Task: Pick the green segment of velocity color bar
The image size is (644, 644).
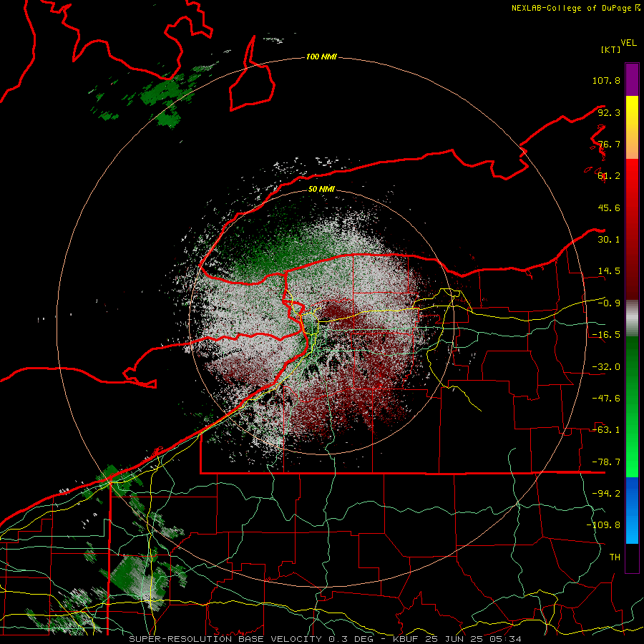Action: (x=632, y=406)
